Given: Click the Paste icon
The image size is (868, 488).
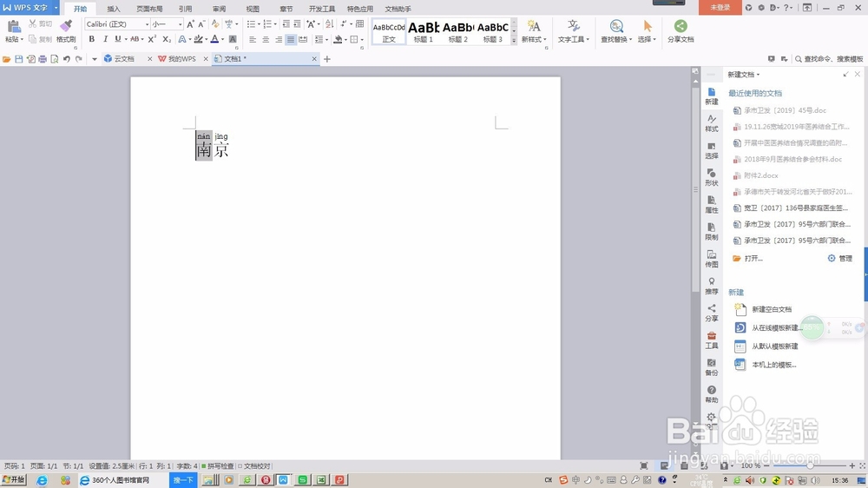Looking at the screenshot, I should [x=14, y=25].
